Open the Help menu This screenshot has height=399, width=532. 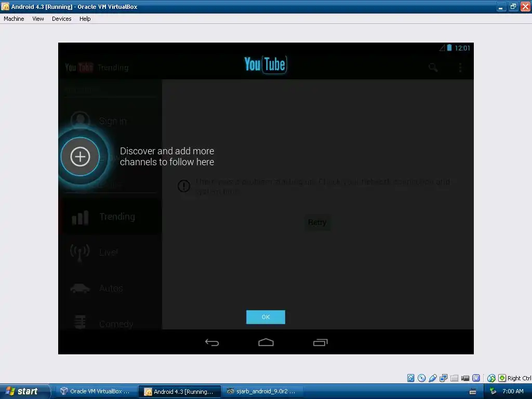[85, 19]
